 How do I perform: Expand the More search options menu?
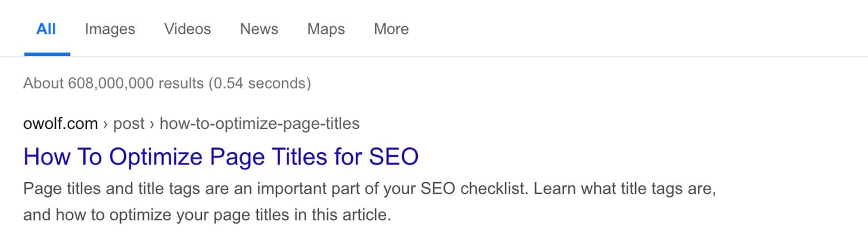391,29
